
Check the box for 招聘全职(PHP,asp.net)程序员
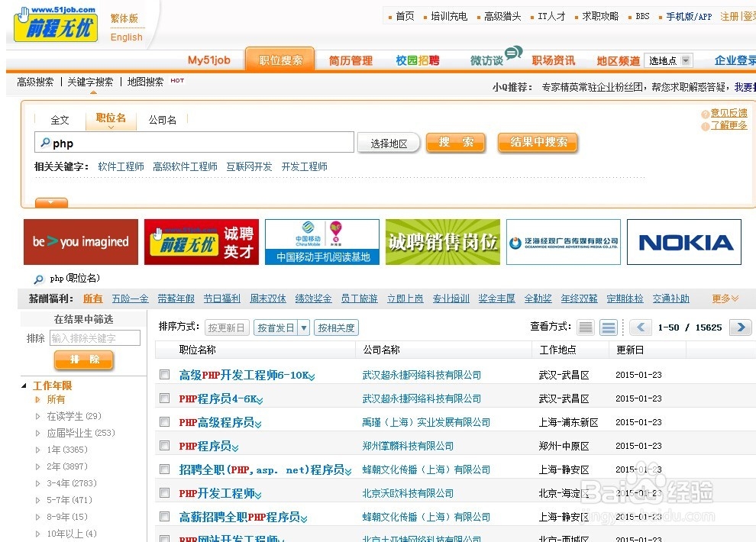(165, 469)
